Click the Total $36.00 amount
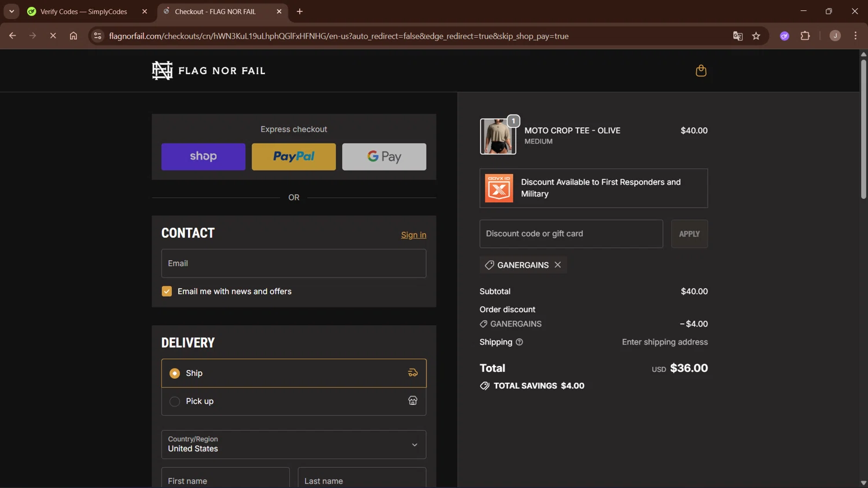The width and height of the screenshot is (868, 488). tap(689, 368)
